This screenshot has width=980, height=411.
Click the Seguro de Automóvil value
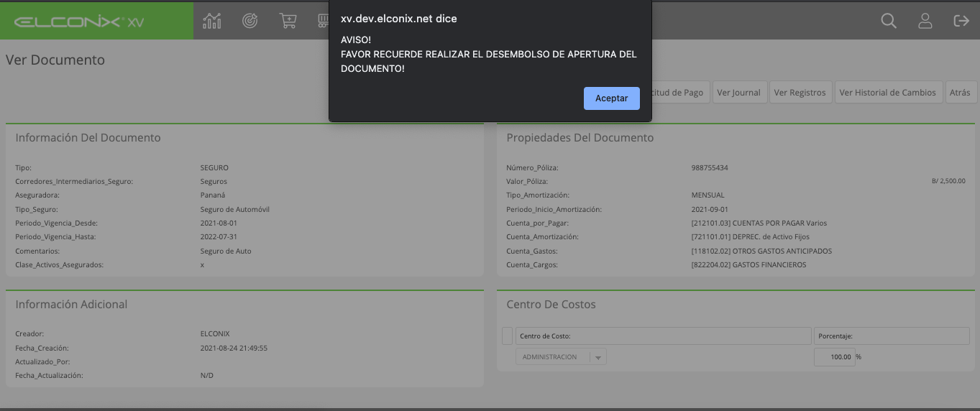pyautogui.click(x=235, y=209)
